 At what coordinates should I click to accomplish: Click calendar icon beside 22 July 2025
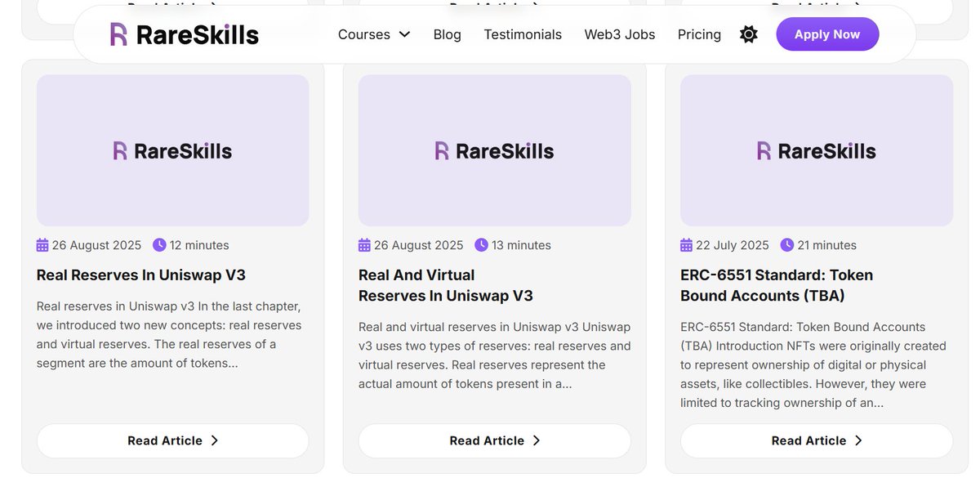[x=686, y=245]
